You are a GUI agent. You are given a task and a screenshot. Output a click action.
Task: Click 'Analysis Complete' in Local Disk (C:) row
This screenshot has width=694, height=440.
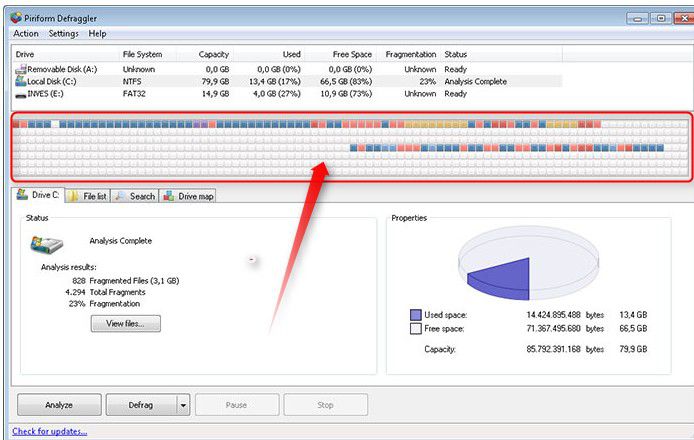tap(475, 81)
